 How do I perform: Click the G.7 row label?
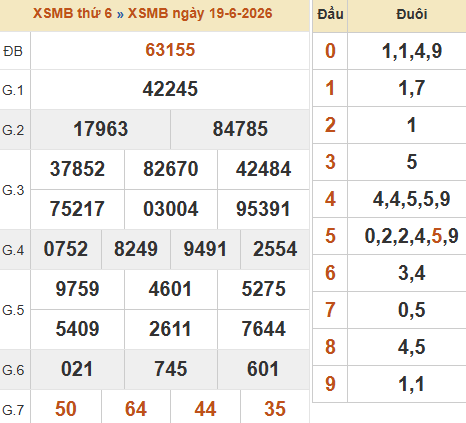(x=13, y=410)
